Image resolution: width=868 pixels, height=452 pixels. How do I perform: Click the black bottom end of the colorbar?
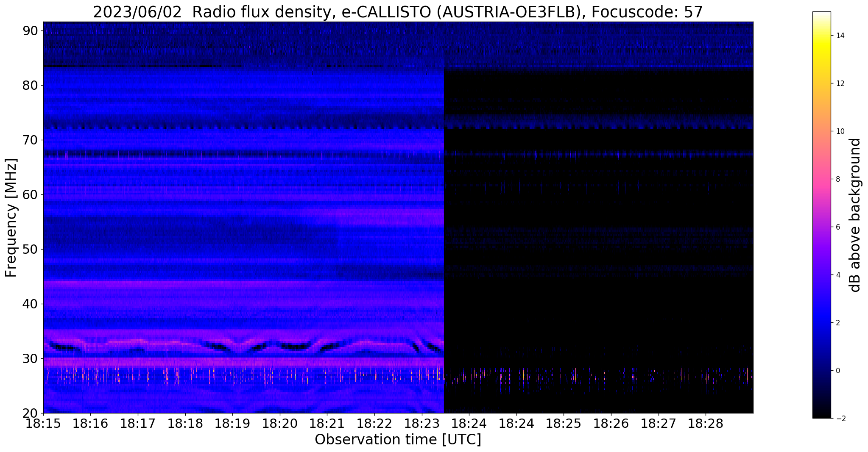[821, 414]
